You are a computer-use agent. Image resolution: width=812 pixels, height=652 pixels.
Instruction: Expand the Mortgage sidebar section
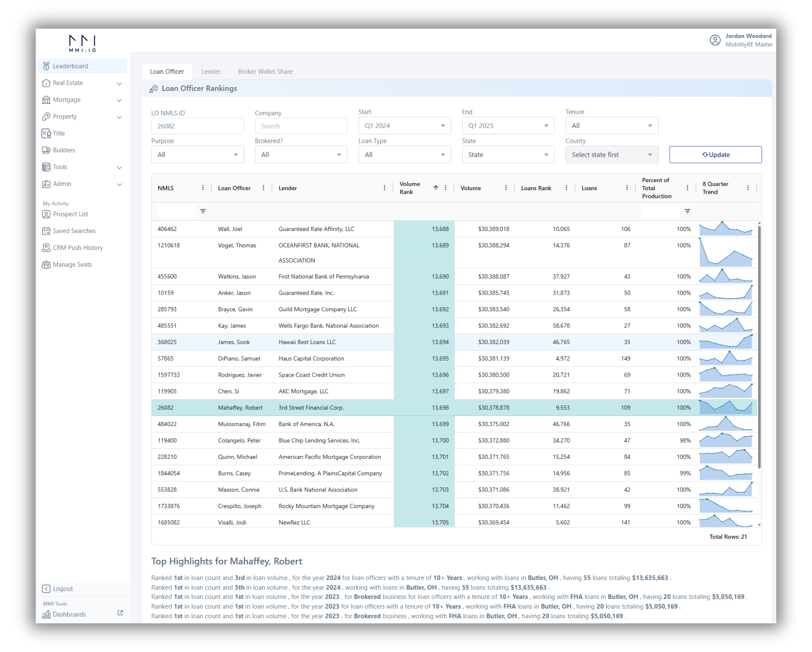119,100
